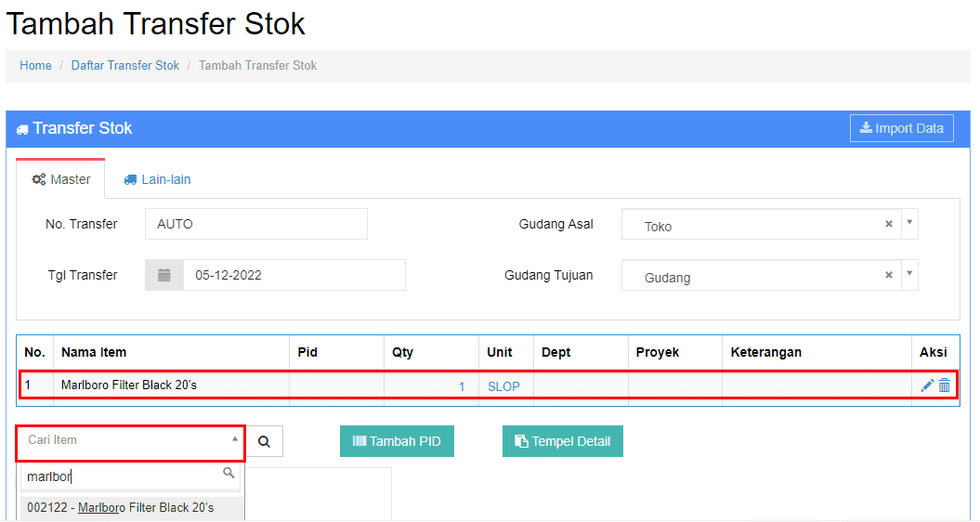Open the Daftar Transfer Stok breadcrumb link

tap(125, 66)
